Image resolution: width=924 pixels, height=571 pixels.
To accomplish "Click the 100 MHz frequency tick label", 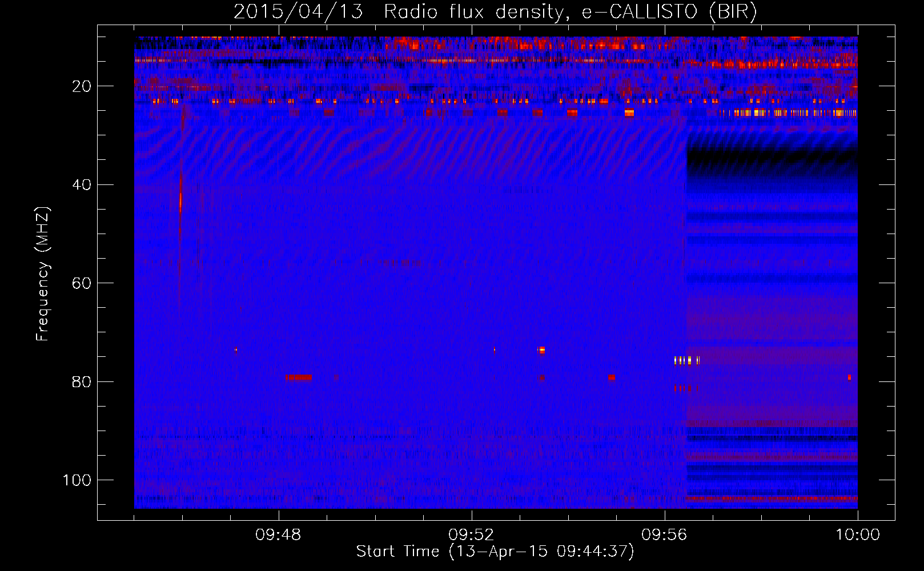I will [x=77, y=480].
